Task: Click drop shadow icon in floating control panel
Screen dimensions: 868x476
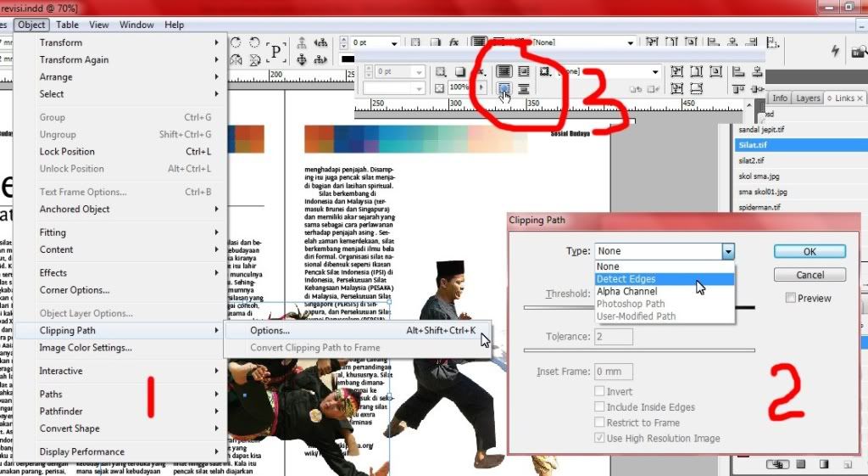Action: coord(459,71)
